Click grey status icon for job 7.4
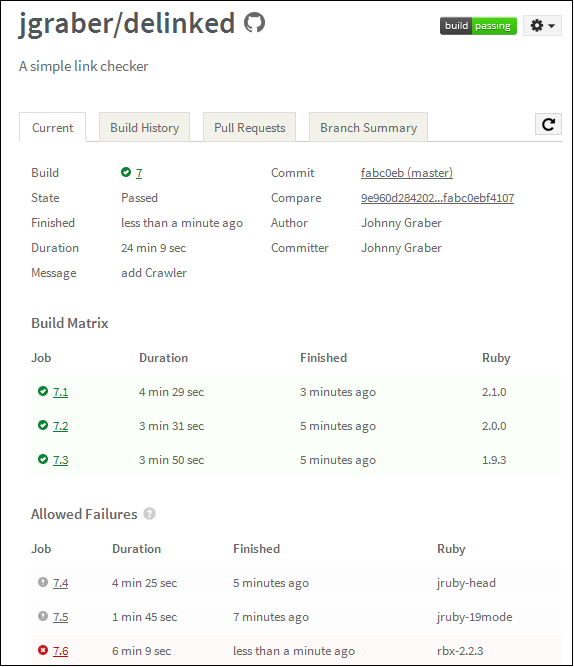Image resolution: width=574 pixels, height=667 pixels. coord(43,582)
